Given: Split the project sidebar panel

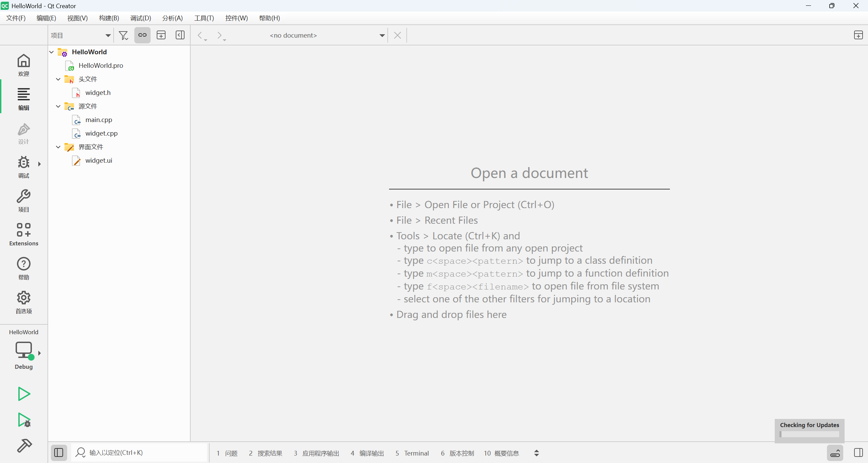Looking at the screenshot, I should tap(161, 35).
